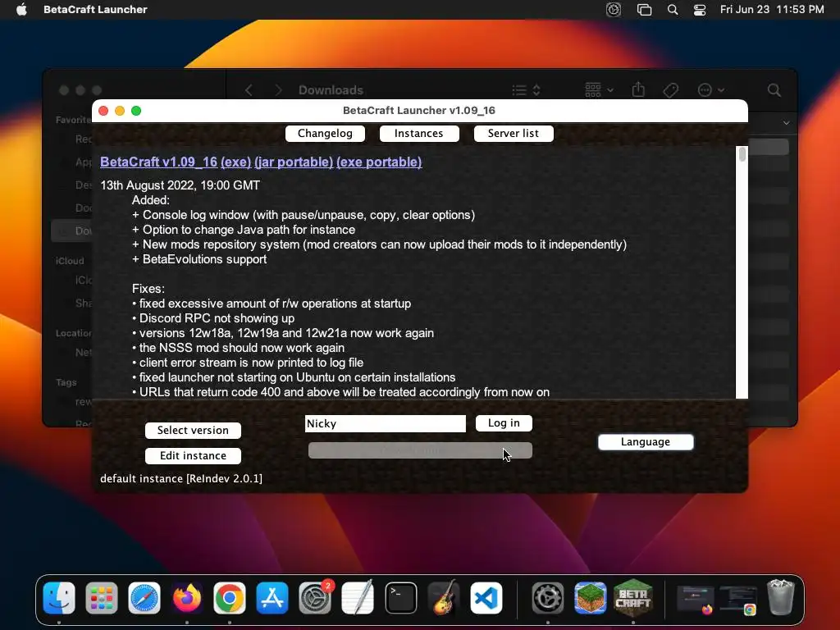This screenshot has height=630, width=840.
Task: Launch Google Chrome from the Dock
Action: tap(230, 598)
